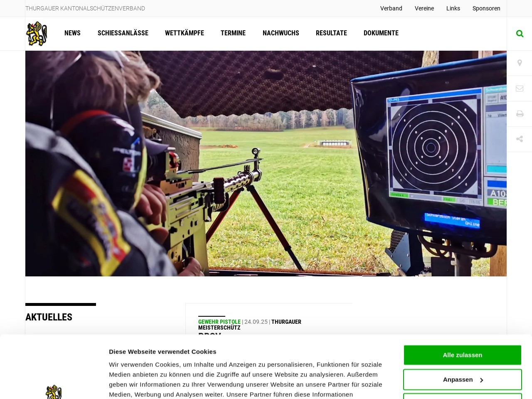
Task: Click the Gewehr Pistole category link
Action: [219, 322]
